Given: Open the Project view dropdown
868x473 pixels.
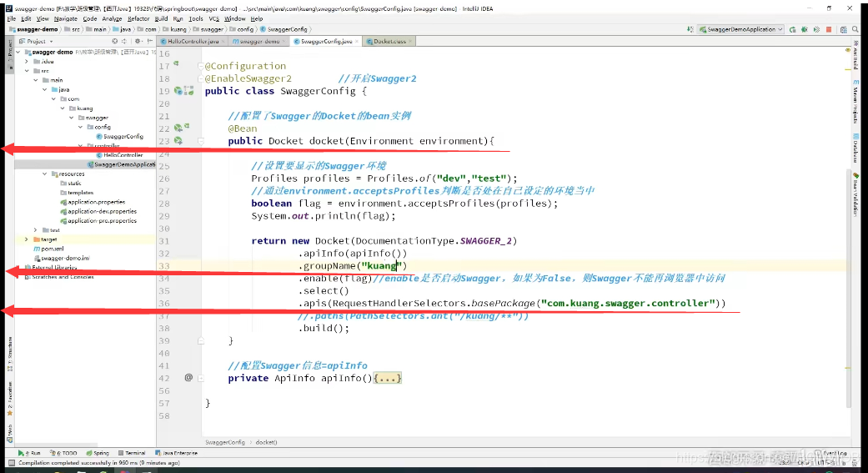Looking at the screenshot, I should pyautogui.click(x=37, y=41).
